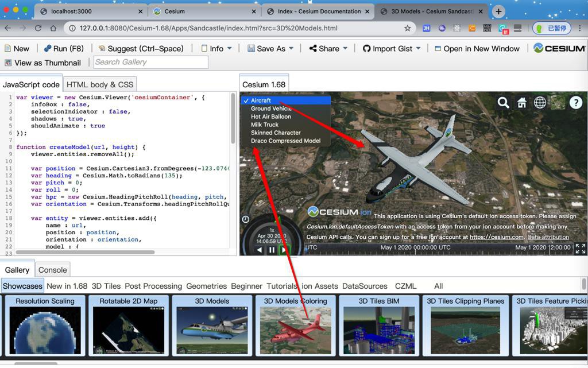Click the animation play forward button
Screen dimensions: 588x368
pos(284,250)
